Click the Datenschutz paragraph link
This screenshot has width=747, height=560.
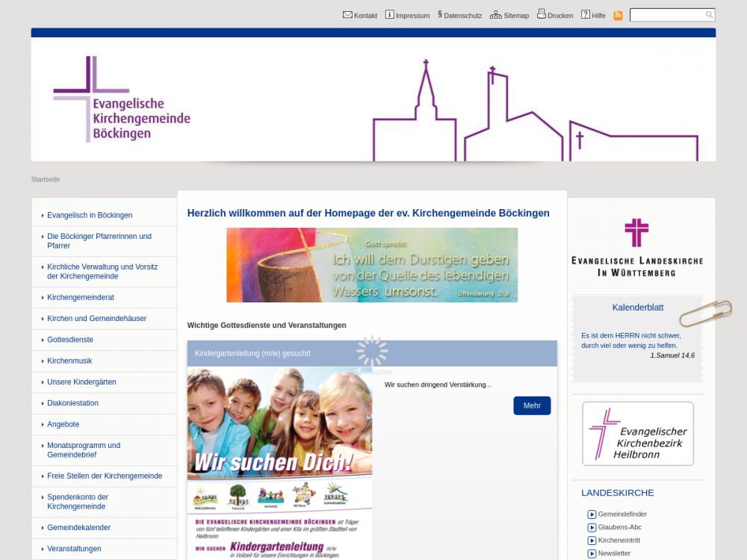(x=459, y=16)
